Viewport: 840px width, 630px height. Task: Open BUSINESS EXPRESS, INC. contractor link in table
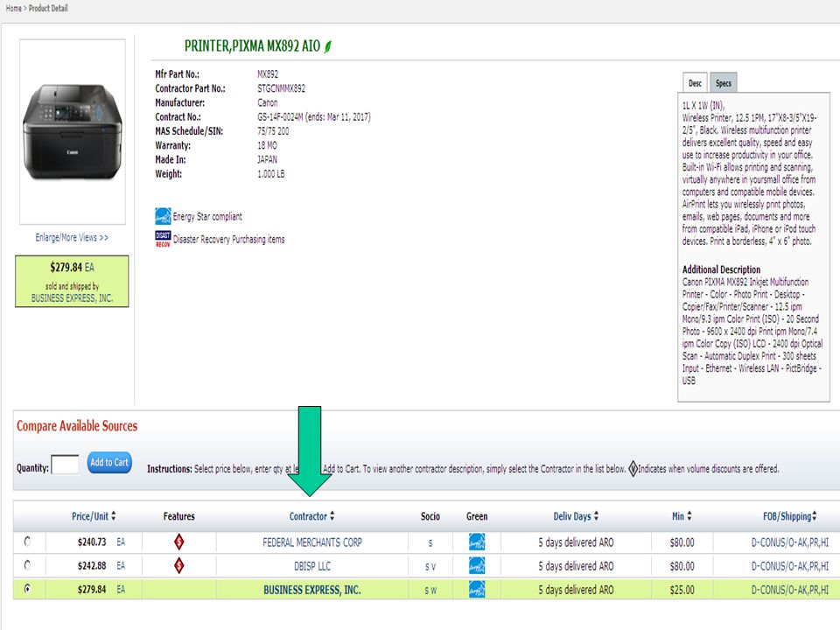coord(312,590)
